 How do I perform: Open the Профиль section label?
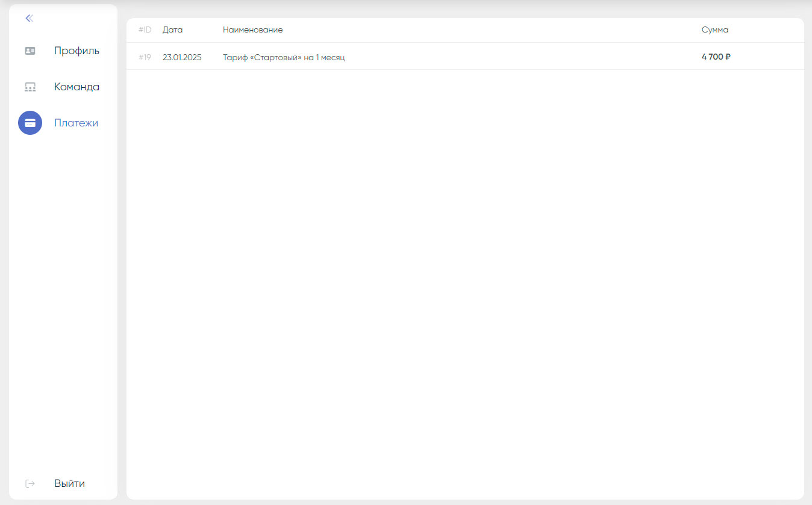(77, 51)
